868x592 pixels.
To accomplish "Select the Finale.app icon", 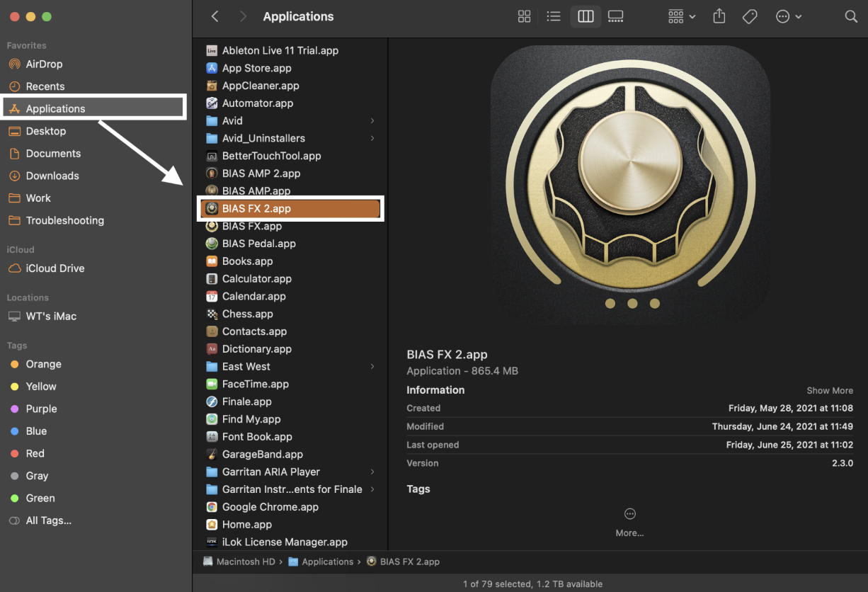I will click(211, 402).
